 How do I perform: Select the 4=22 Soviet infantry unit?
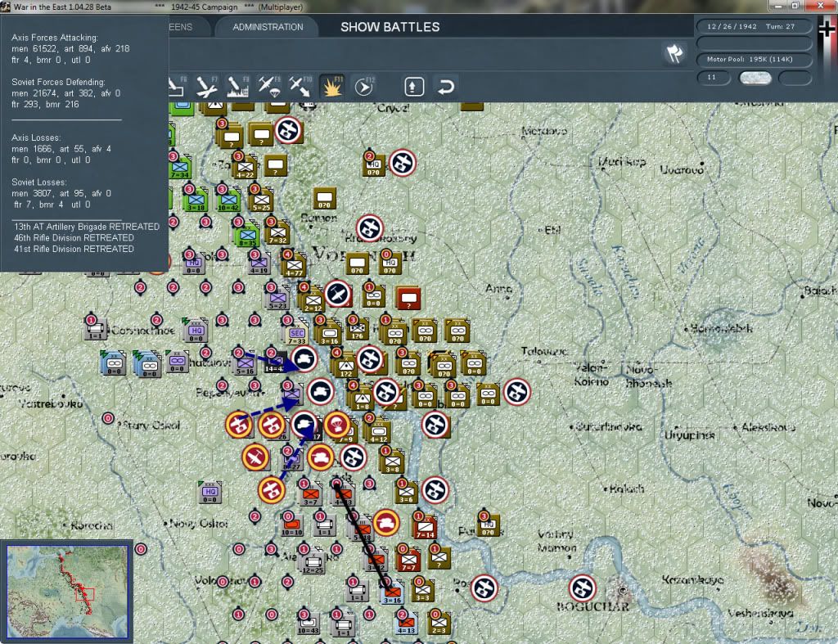[x=246, y=168]
